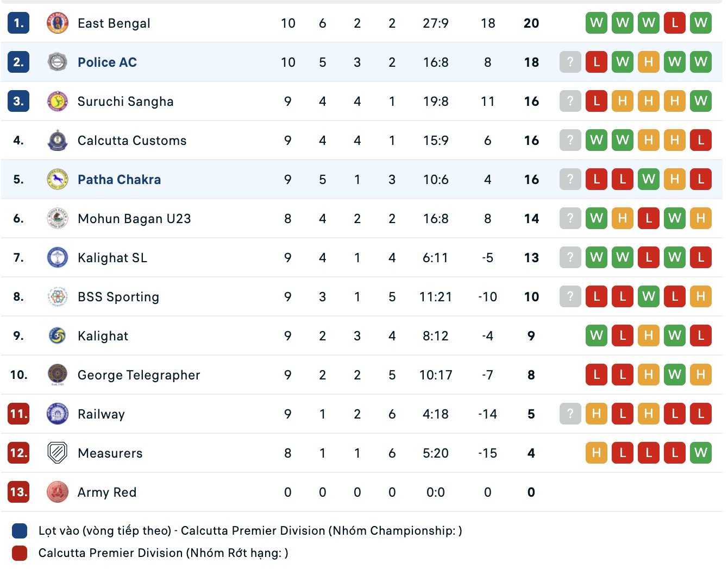
Task: Click East Bengal's red L form badge
Action: 675,23
